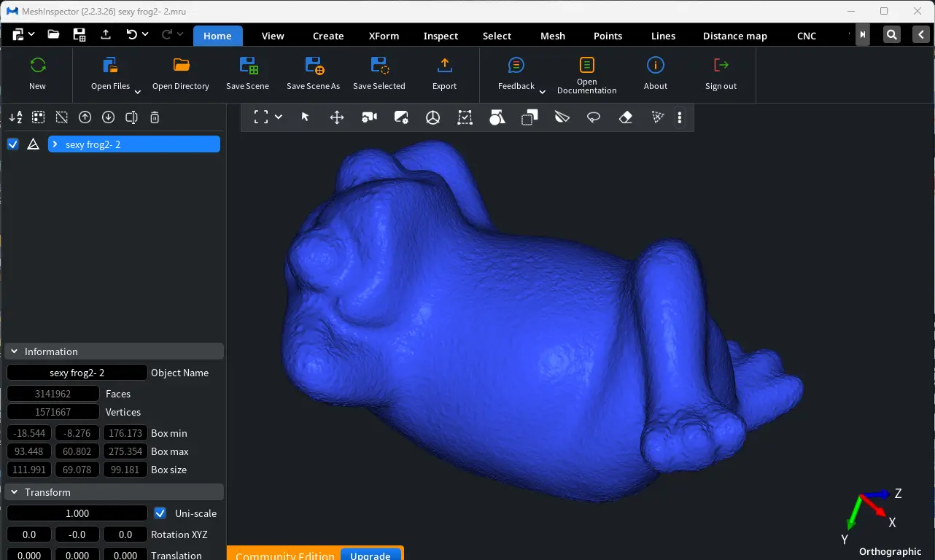Select the arrow pointer tool
The image size is (935, 560).
[306, 117]
